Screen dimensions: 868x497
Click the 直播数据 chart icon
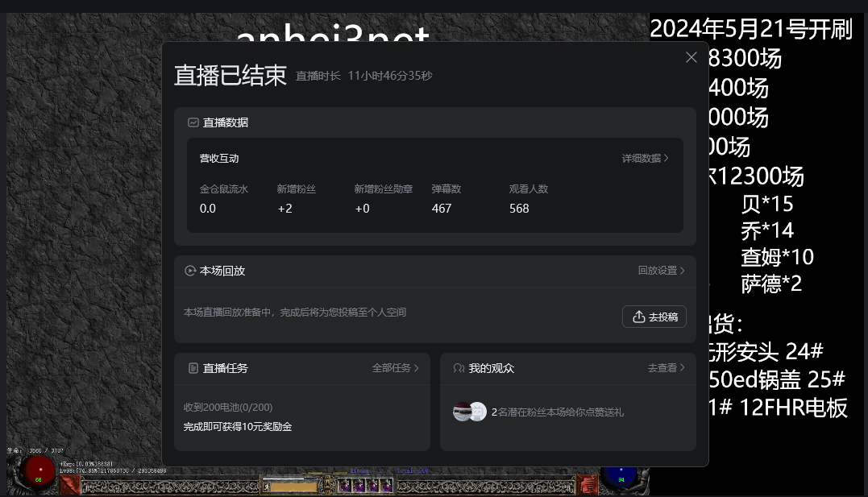click(x=193, y=122)
